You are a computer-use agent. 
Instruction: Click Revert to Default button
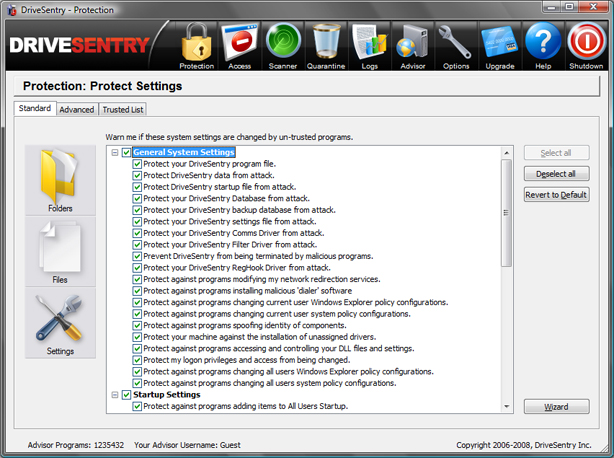coord(556,195)
